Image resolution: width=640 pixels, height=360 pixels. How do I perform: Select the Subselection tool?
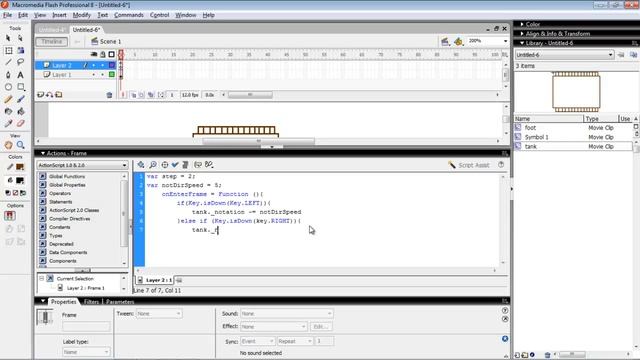[x=20, y=38]
